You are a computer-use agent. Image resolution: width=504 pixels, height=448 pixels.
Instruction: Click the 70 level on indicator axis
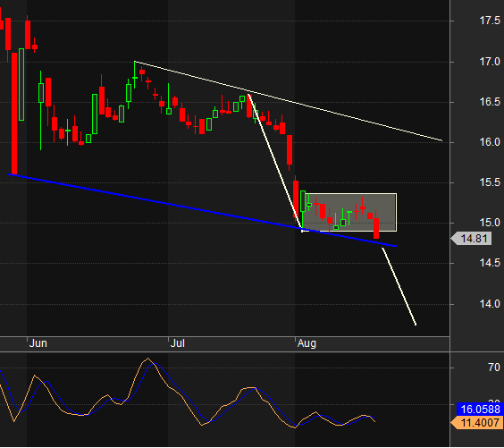pyautogui.click(x=493, y=368)
